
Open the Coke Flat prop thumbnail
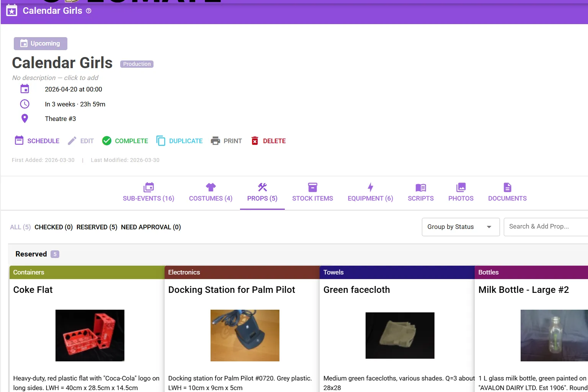pos(90,335)
